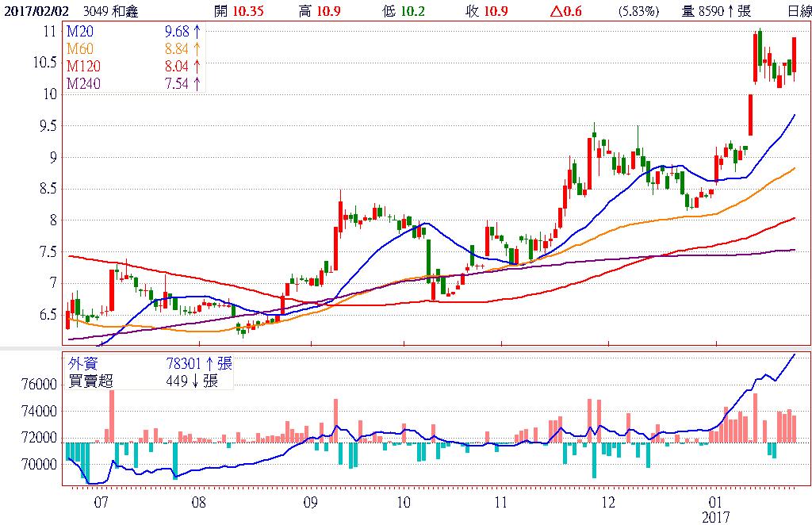Select the M240 moving average legend

pos(82,84)
